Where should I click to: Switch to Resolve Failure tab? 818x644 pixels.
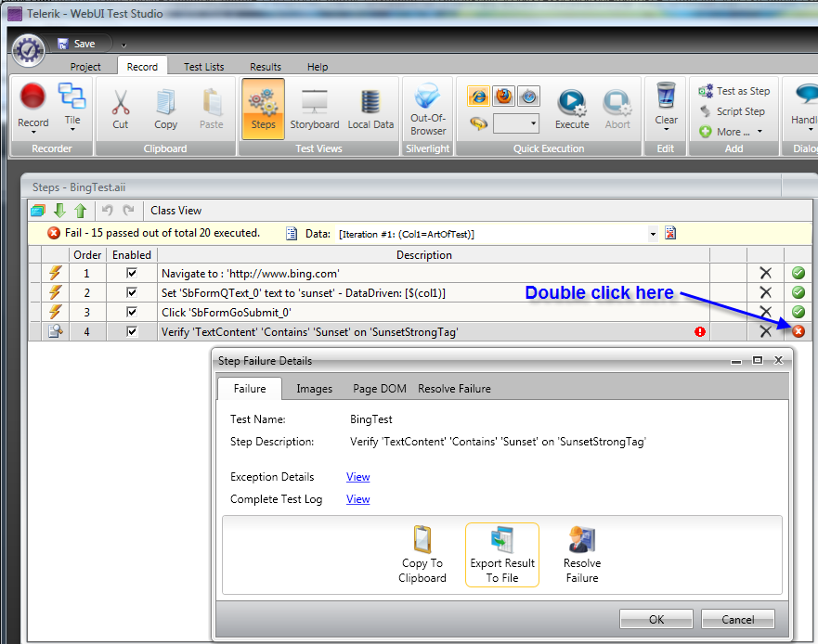point(454,389)
